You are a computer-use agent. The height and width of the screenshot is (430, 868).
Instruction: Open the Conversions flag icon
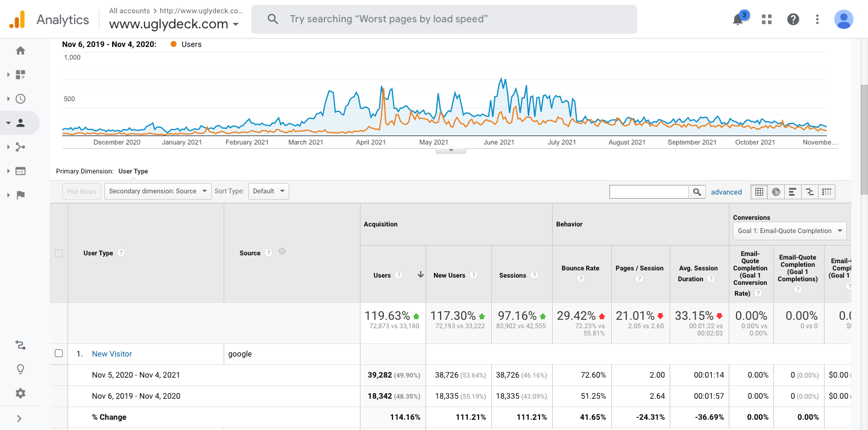click(x=20, y=195)
